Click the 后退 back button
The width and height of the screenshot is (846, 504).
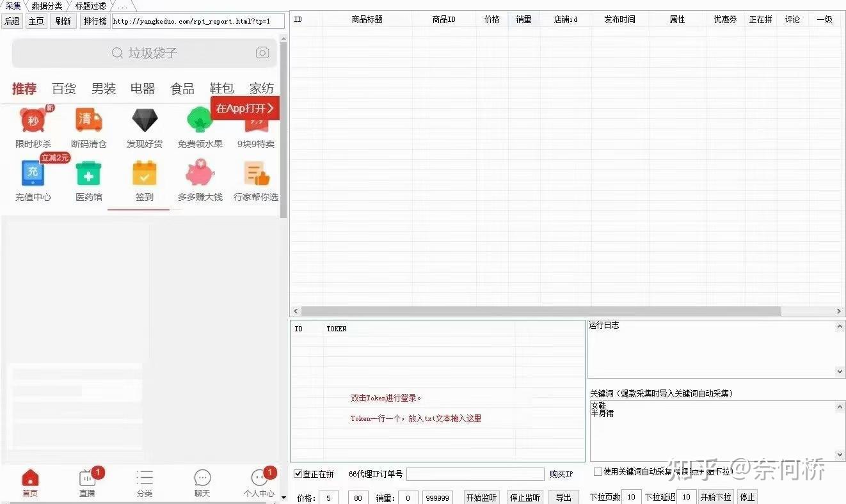pyautogui.click(x=12, y=21)
